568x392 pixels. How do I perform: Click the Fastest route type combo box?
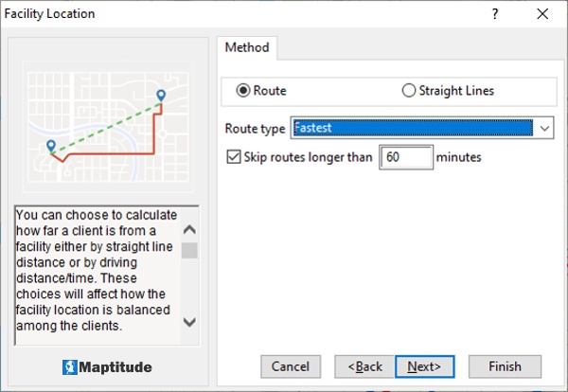[413, 128]
